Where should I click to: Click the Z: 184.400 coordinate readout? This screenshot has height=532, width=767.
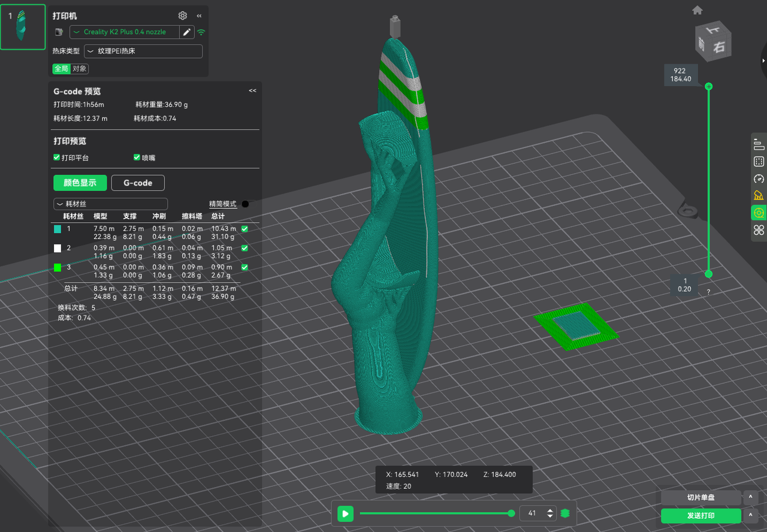499,474
